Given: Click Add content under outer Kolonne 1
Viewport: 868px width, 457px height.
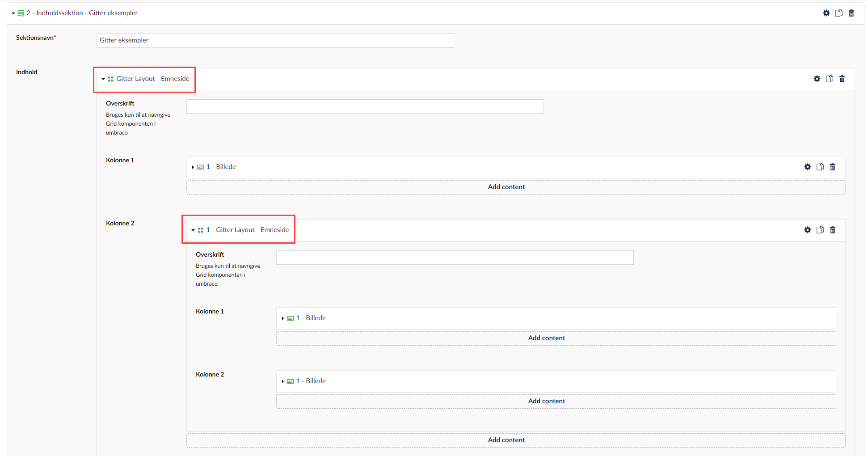Looking at the screenshot, I should (506, 187).
